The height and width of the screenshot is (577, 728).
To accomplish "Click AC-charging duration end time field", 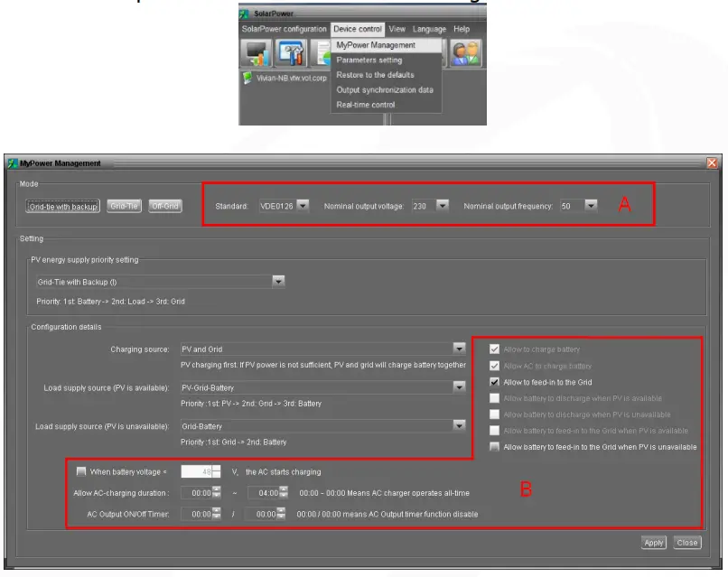I will [263, 493].
